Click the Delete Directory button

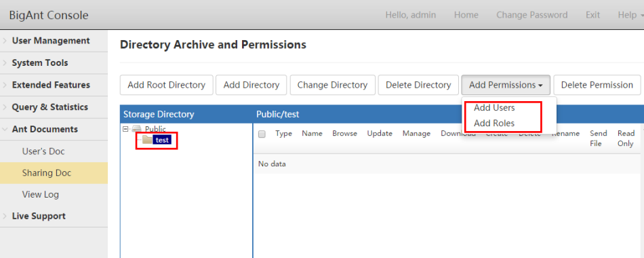[x=418, y=85]
